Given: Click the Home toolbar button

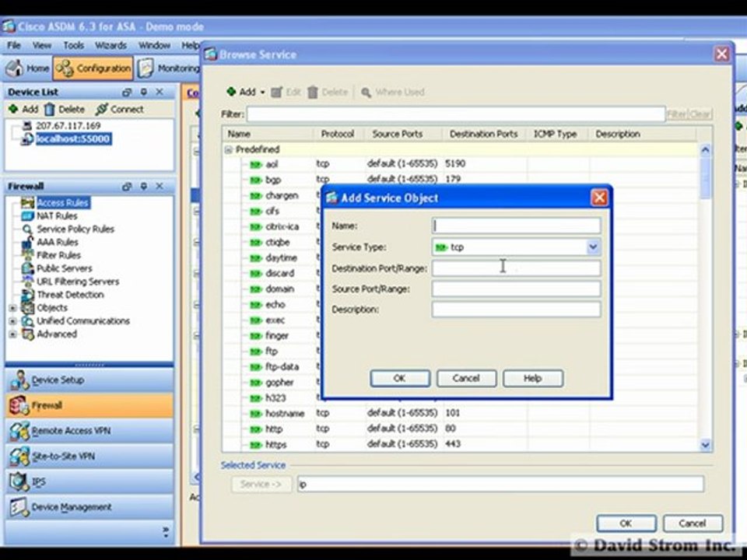Looking at the screenshot, I should coord(27,68).
